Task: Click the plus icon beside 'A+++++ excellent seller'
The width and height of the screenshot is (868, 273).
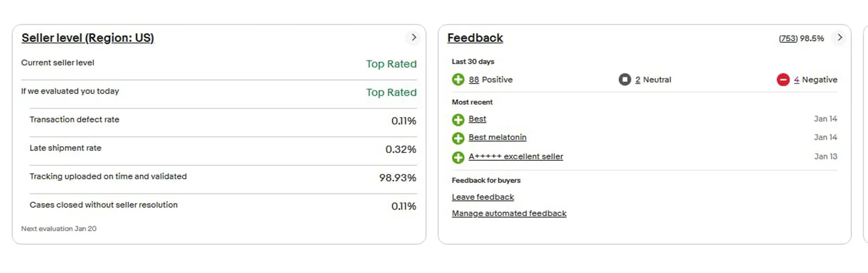Action: 458,157
